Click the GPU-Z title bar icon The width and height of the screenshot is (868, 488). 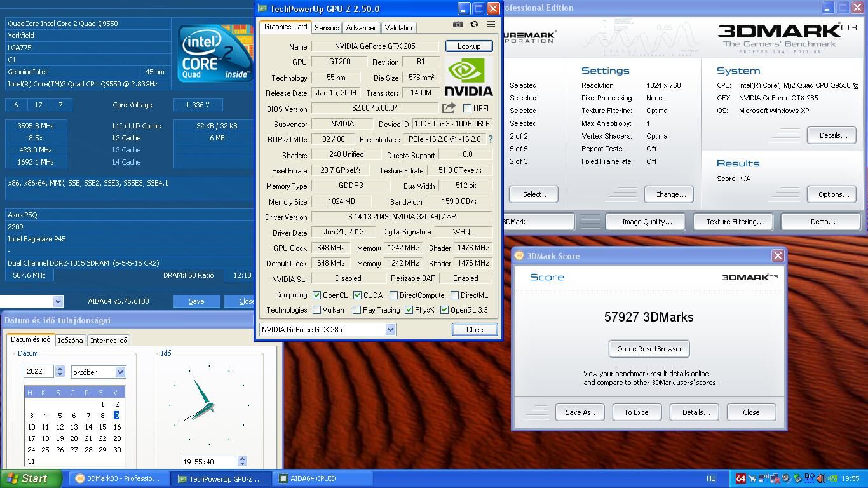262,9
